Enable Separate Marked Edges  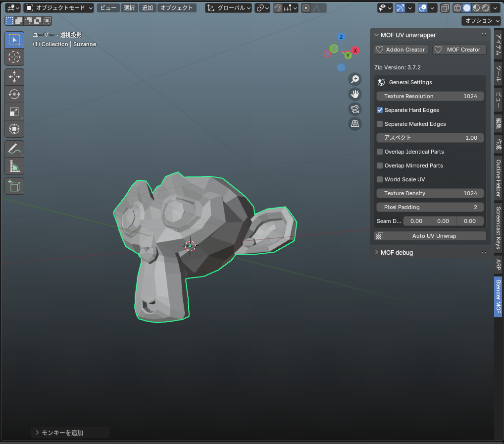tap(380, 124)
